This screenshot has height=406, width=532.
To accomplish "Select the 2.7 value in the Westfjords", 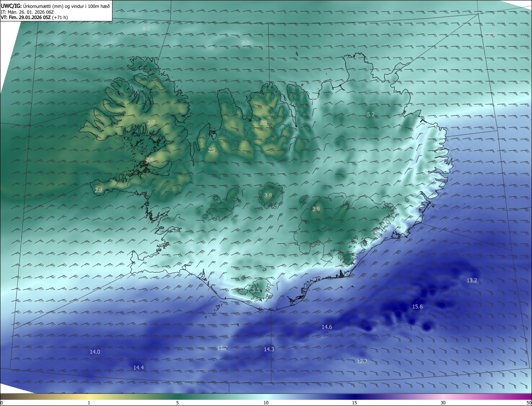I will [x=151, y=122].
